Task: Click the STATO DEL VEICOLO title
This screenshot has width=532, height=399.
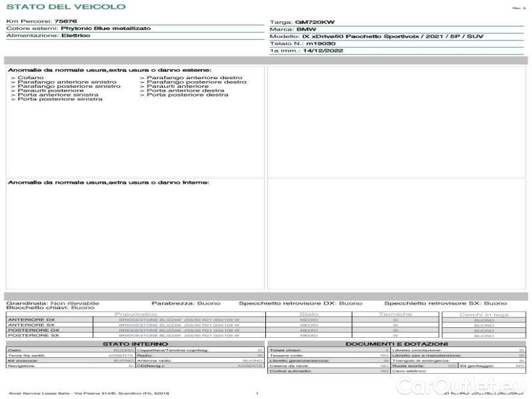Action: click(x=65, y=7)
